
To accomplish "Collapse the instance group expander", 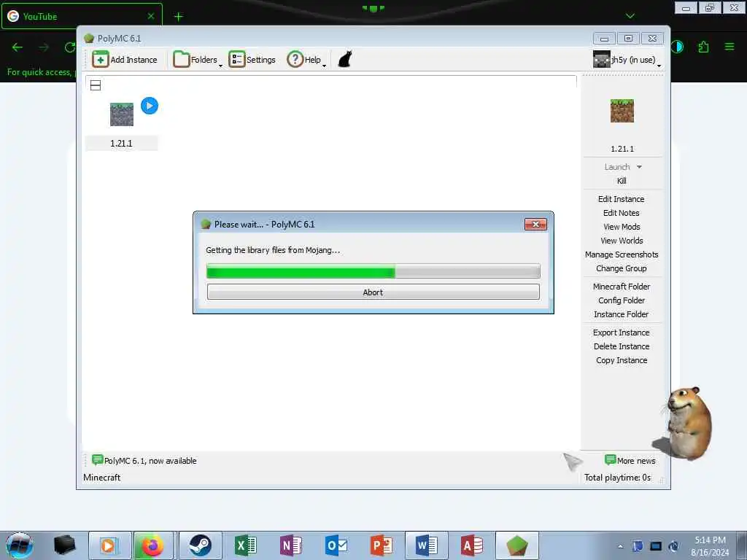I will (96, 86).
